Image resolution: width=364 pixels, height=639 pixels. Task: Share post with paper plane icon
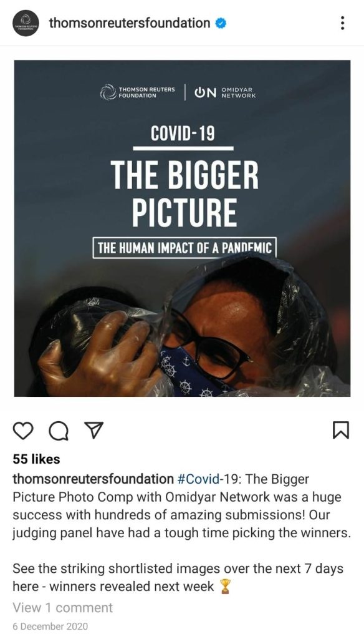(93, 431)
